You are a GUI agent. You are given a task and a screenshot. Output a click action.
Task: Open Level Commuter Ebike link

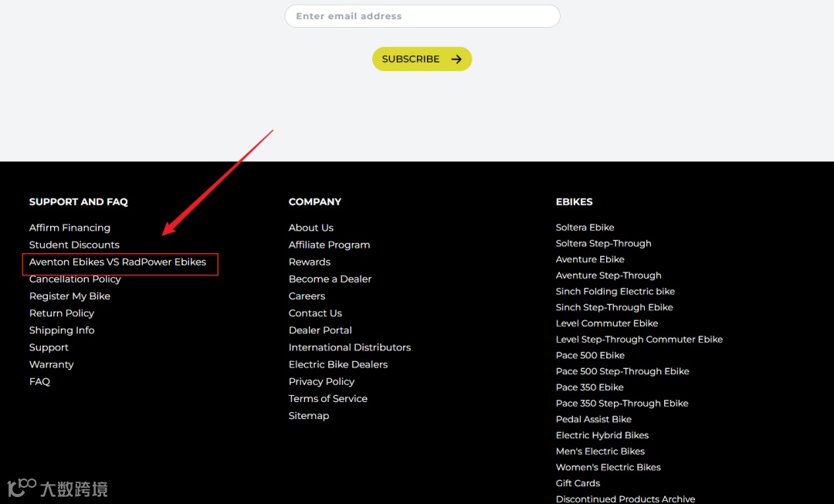point(606,323)
